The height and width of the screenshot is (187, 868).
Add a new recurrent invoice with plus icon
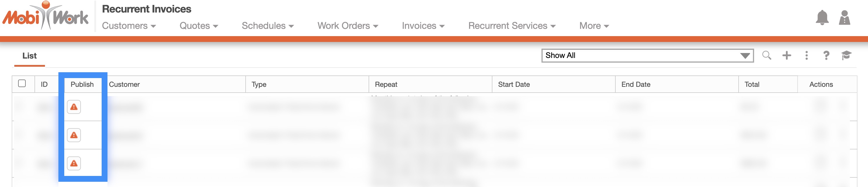tap(787, 56)
